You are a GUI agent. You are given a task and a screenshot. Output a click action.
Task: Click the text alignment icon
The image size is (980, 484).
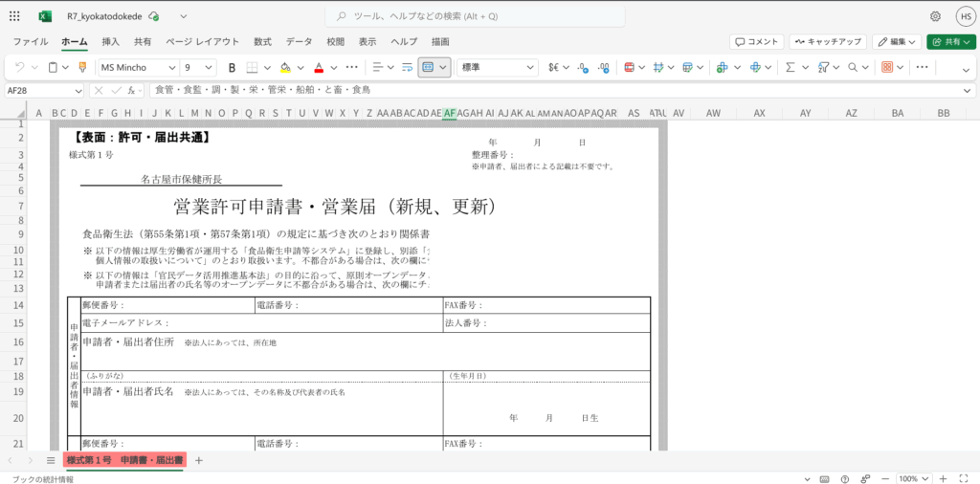tap(377, 68)
